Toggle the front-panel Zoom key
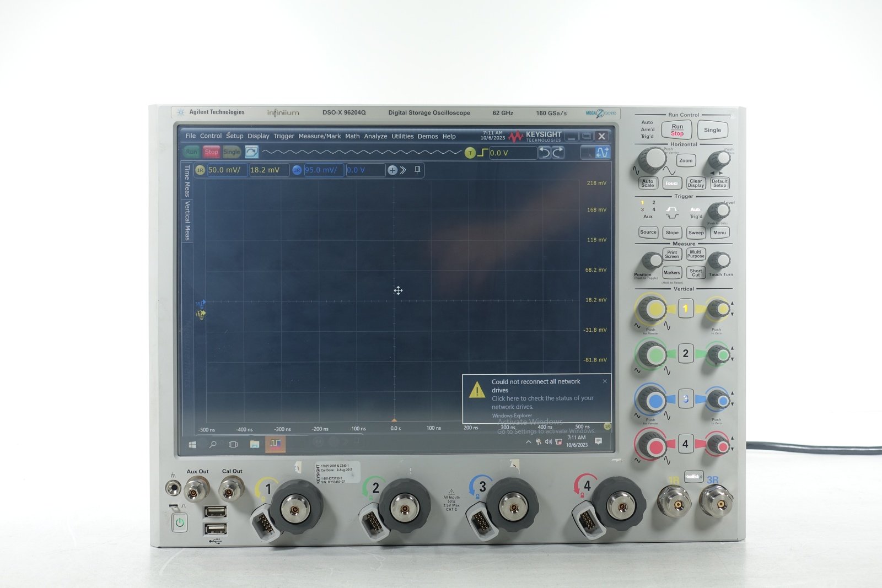 point(686,161)
